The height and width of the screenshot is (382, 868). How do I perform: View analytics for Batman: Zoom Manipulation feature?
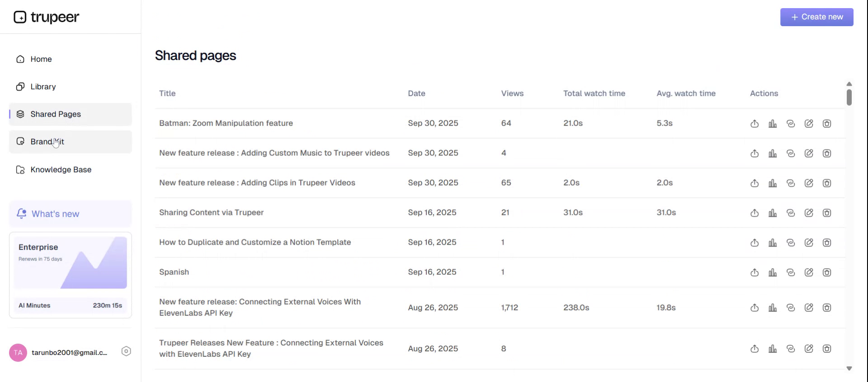[773, 124]
